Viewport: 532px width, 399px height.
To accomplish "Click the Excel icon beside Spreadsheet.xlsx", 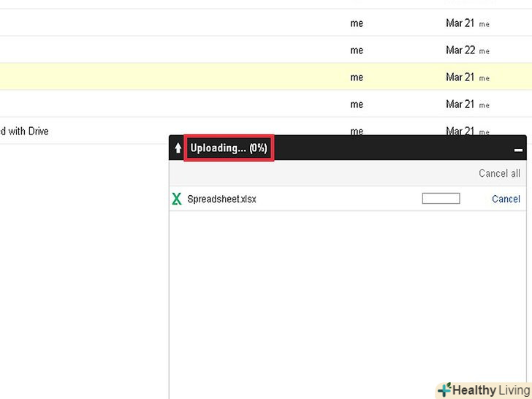I will pyautogui.click(x=177, y=199).
